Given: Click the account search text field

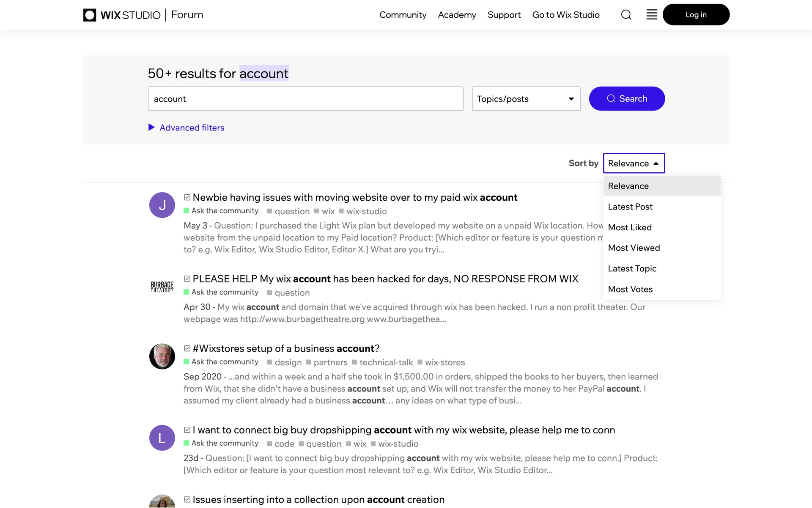Looking at the screenshot, I should pos(305,99).
